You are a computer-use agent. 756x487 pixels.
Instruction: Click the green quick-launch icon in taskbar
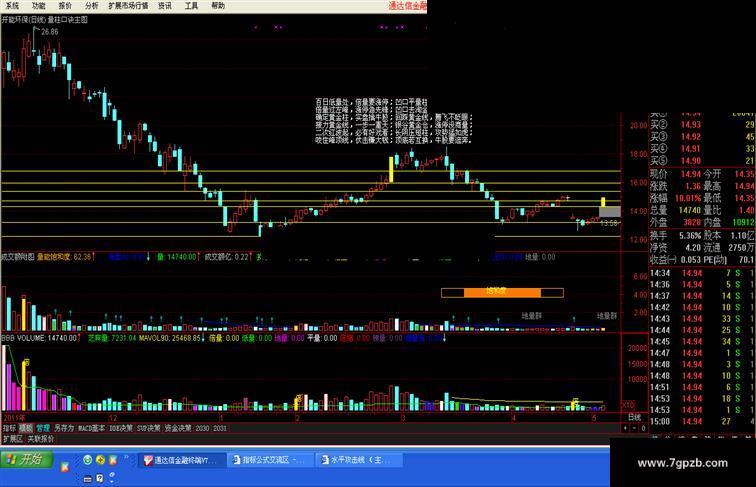click(x=87, y=460)
